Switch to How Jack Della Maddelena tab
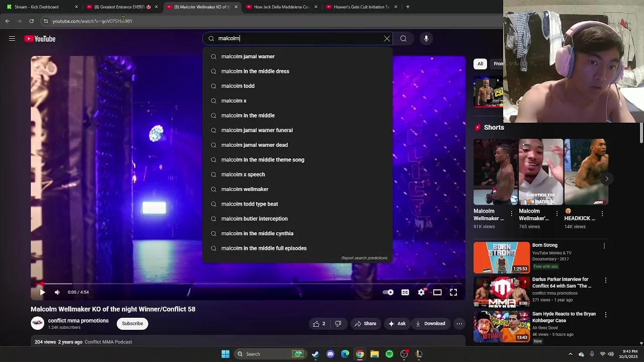Screen dimensions: 644x362 click(x=281, y=7)
